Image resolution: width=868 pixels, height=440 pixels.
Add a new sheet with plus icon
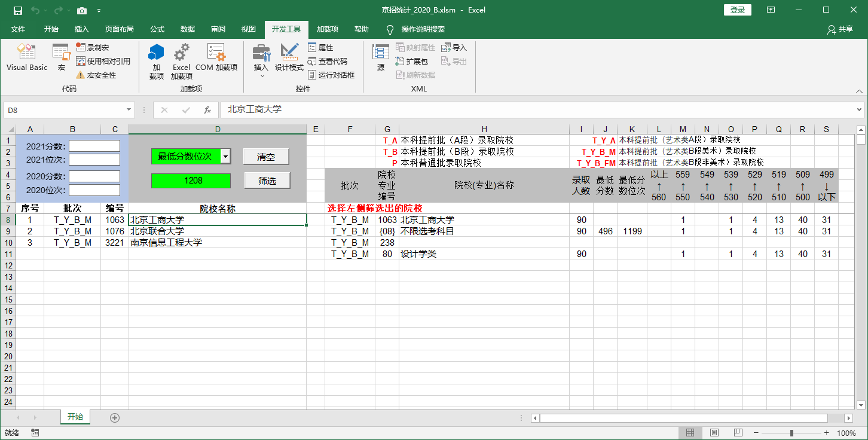point(115,418)
